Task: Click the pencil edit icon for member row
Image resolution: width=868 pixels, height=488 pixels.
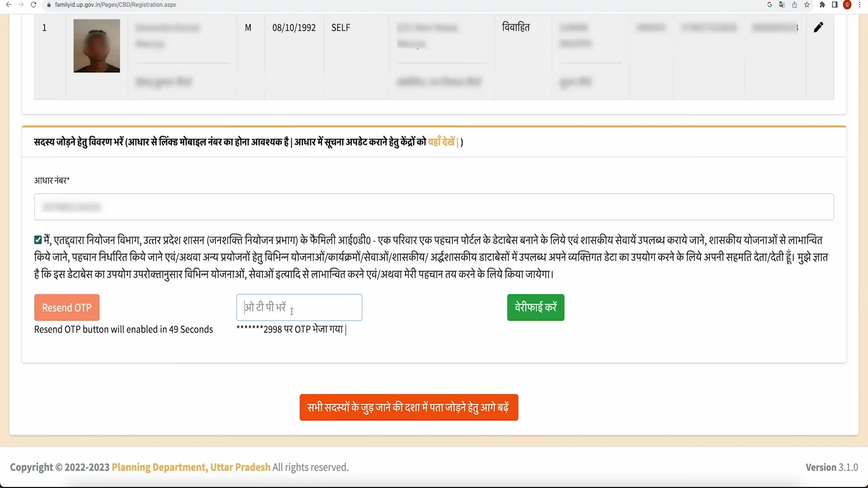Action: 819,27
